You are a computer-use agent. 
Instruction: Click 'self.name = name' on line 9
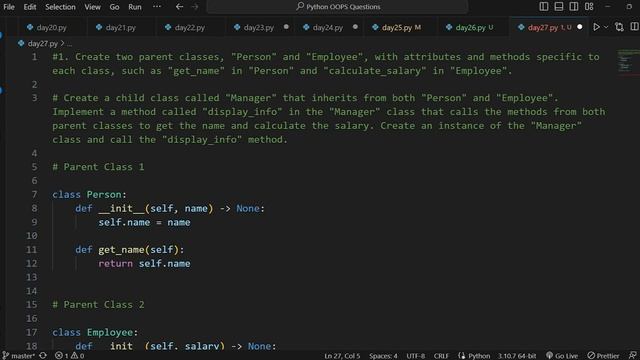[144, 222]
